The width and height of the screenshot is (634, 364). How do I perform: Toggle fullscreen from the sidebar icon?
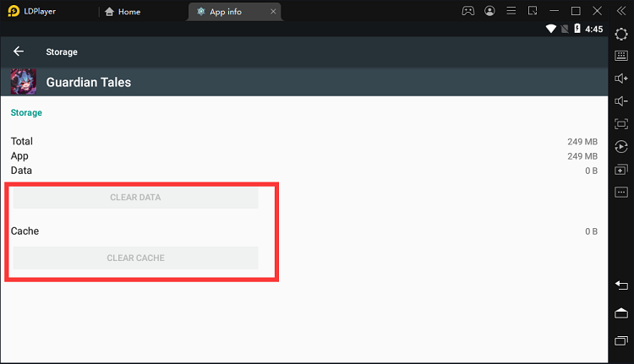click(x=621, y=124)
